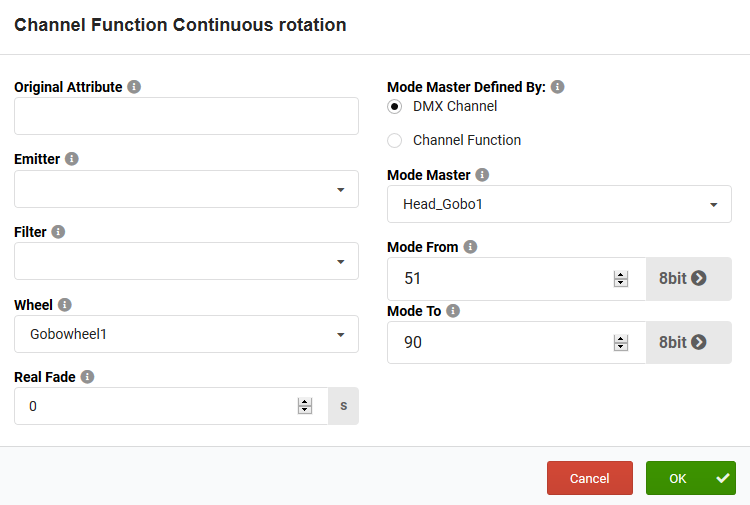750x505 pixels.
Task: Click info icon beside Real Fade
Action: (x=87, y=377)
